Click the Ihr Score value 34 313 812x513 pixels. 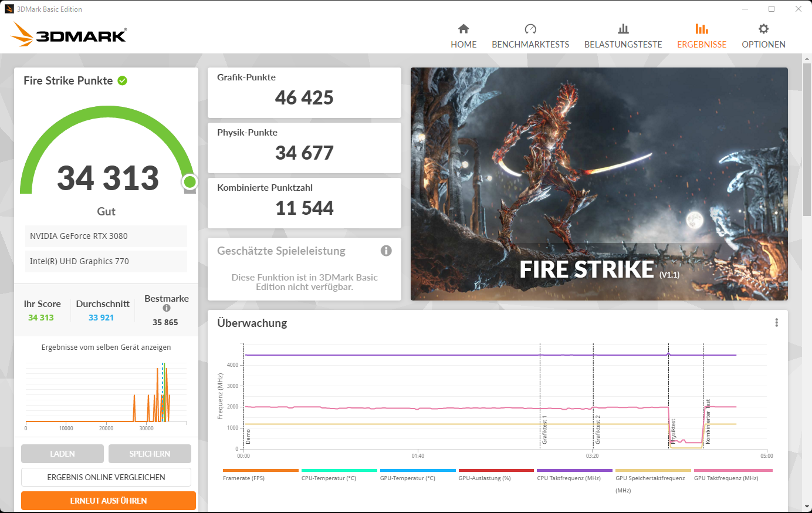(x=41, y=318)
